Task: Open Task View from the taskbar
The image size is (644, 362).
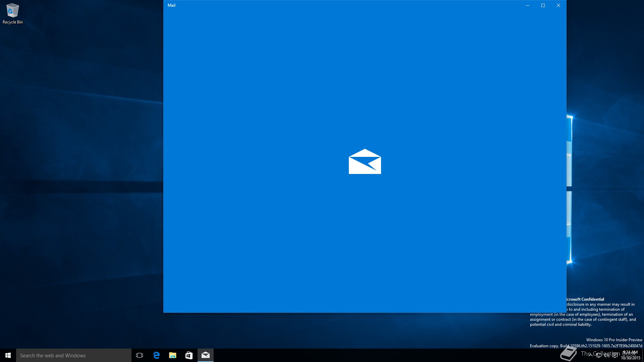Action: (140, 355)
